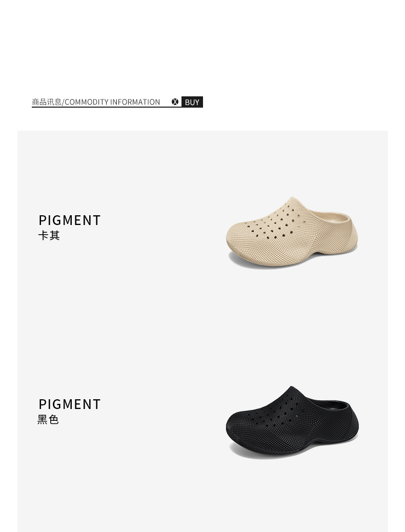Click the pointed top peak of black clog
Screen dimensions: 405x532
click(x=292, y=389)
